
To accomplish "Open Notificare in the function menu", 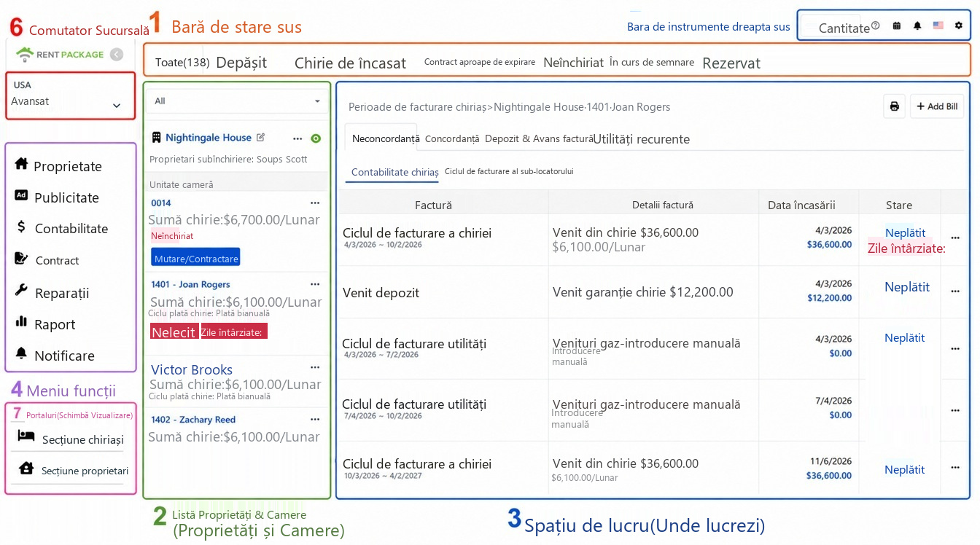I will [x=55, y=356].
